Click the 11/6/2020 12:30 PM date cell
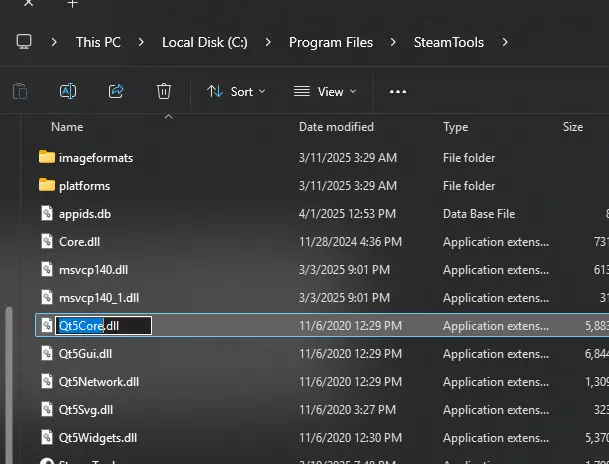This screenshot has width=609, height=464. pyautogui.click(x=350, y=437)
